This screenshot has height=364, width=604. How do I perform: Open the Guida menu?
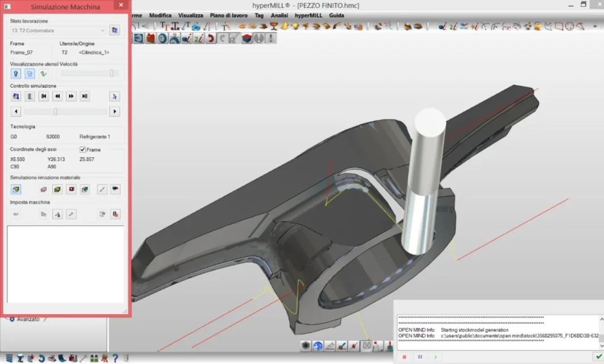tap(336, 15)
